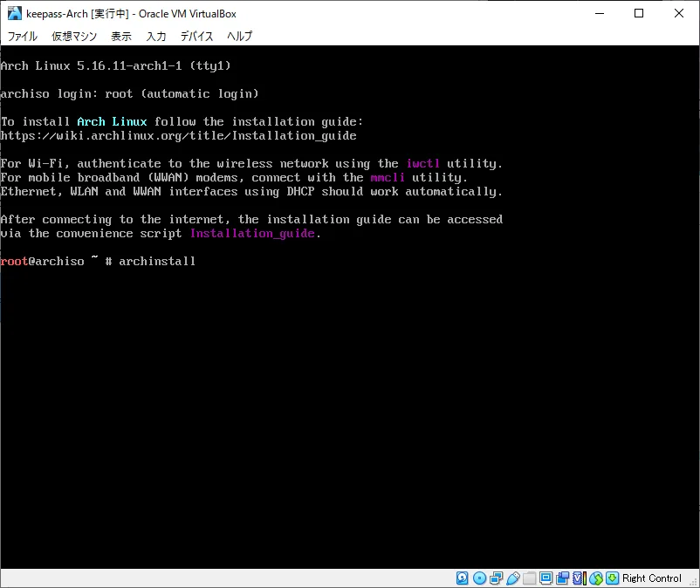Click the Arch Linux 5.16.11-arch1-1 header line
The height and width of the screenshot is (588, 700).
pyautogui.click(x=115, y=65)
